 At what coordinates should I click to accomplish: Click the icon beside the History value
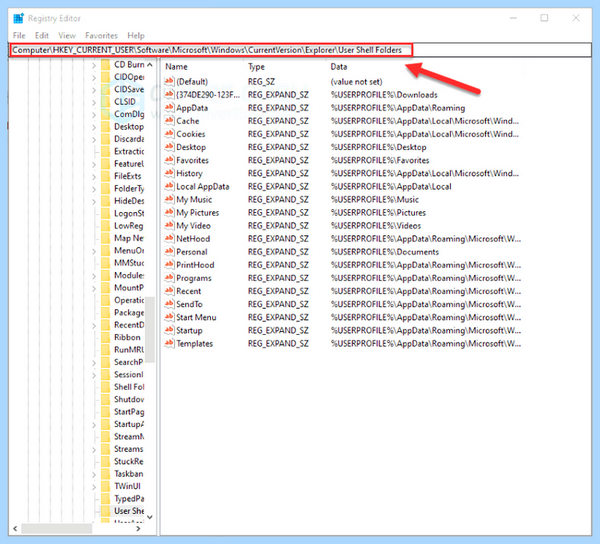click(169, 173)
